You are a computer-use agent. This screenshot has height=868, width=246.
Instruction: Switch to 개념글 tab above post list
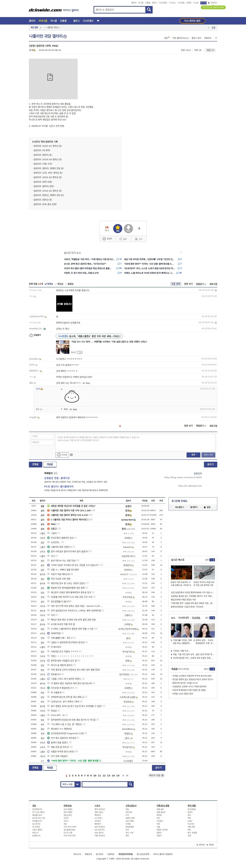(50, 465)
